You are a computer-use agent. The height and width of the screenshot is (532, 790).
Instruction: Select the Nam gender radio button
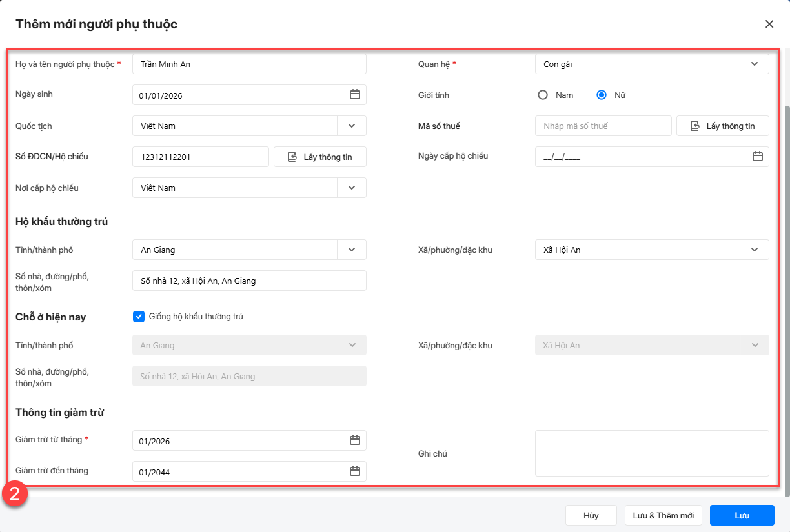coord(543,95)
